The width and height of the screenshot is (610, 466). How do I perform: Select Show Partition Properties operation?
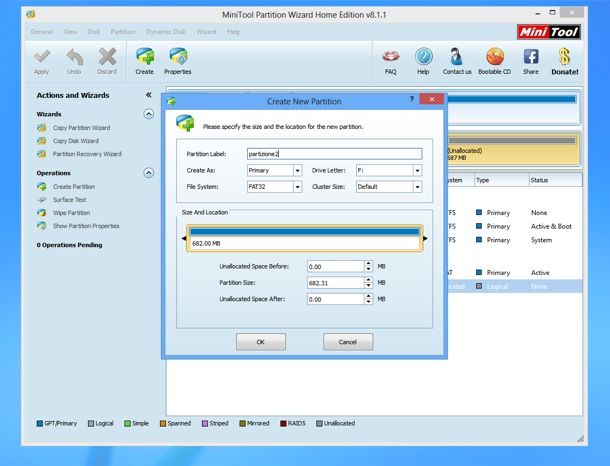[86, 226]
